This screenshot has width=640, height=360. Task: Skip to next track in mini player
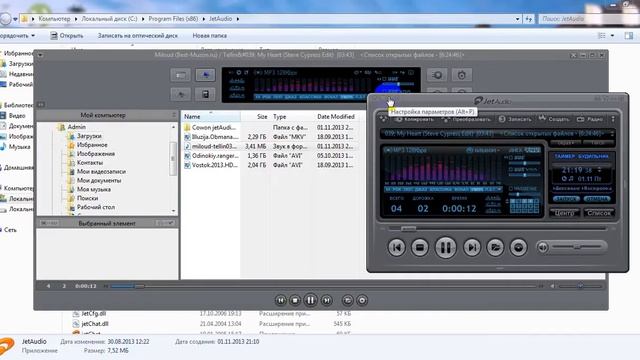click(x=472, y=247)
